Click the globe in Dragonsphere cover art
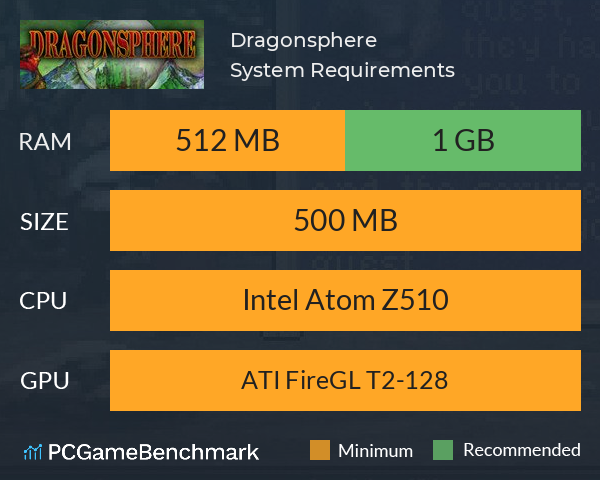This screenshot has height=480, width=600. 112,69
